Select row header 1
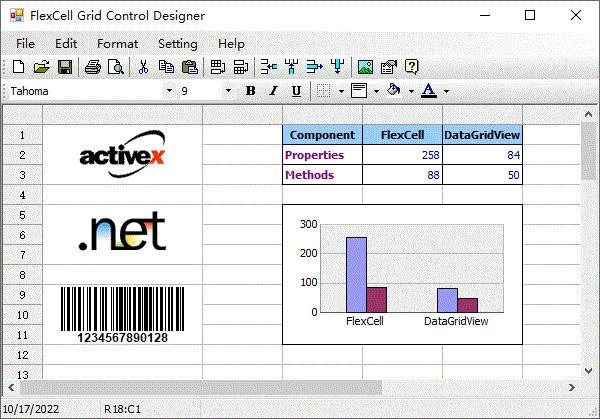 [23, 135]
